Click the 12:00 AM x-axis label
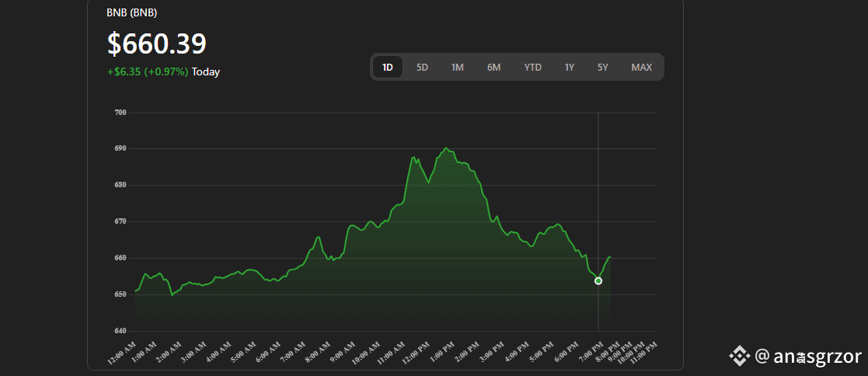Viewport: 868px width, 376px height. (x=122, y=353)
